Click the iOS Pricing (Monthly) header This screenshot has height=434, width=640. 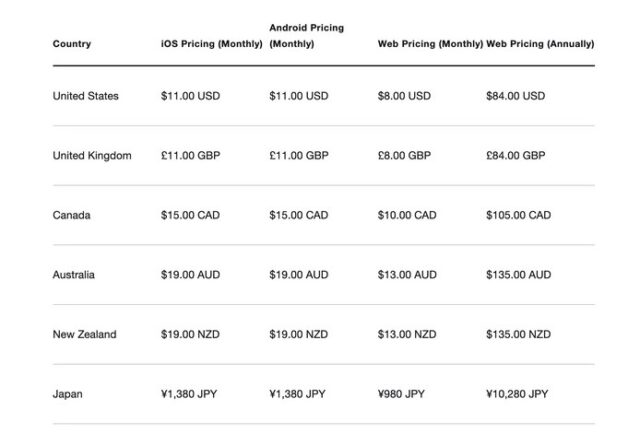(x=211, y=44)
